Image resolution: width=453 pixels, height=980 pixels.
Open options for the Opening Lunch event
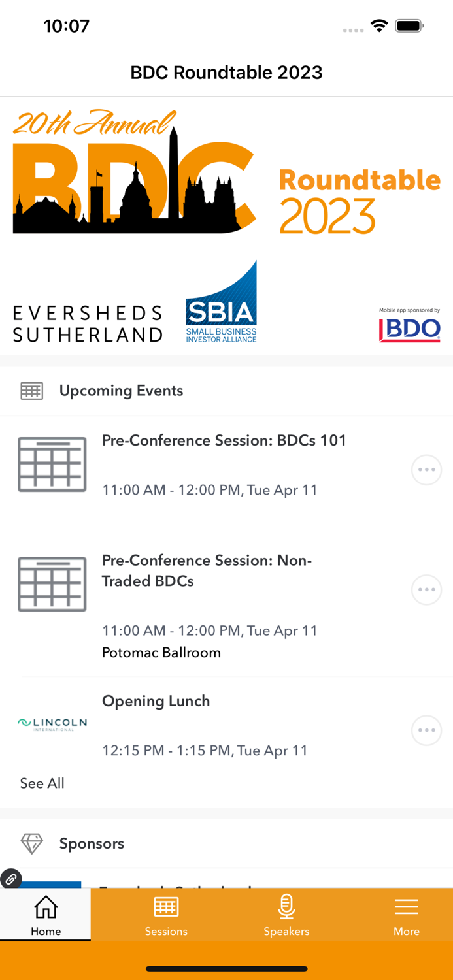point(426,730)
